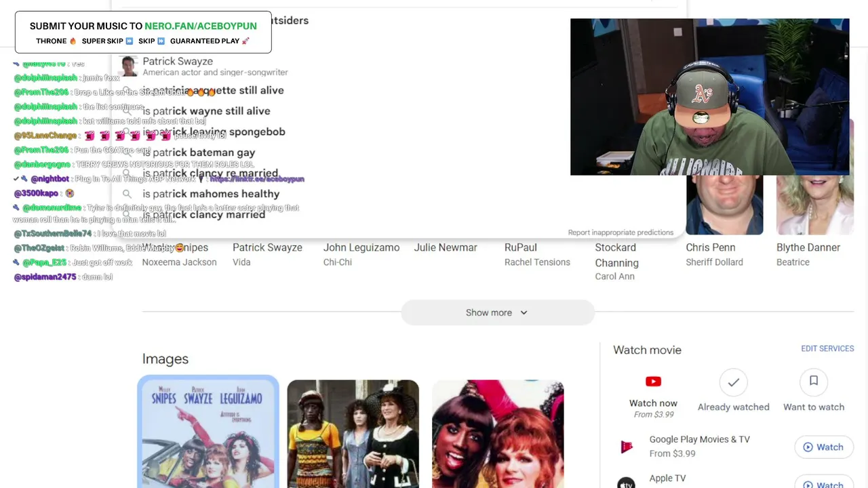Click the Google Play Movies & TV logo

[x=626, y=447]
